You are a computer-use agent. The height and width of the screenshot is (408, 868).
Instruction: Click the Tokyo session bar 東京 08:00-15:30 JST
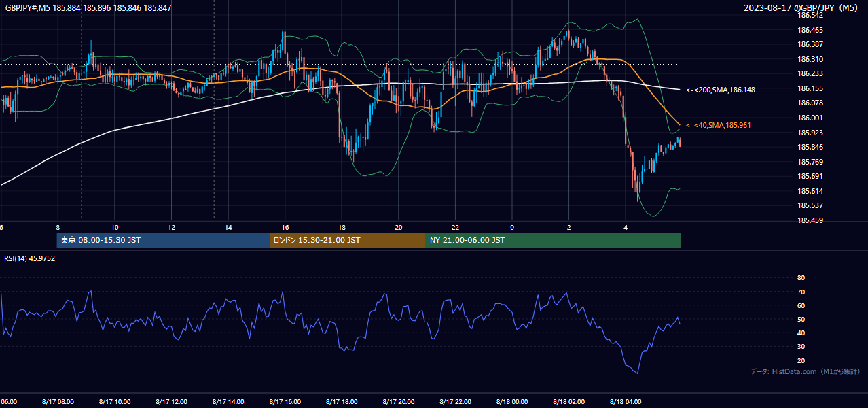click(x=163, y=240)
